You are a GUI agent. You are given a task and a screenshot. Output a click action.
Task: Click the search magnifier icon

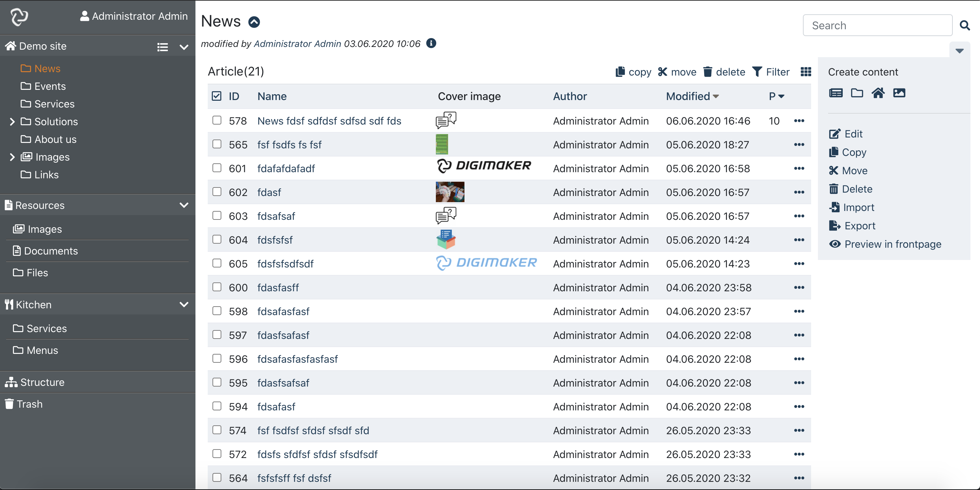(964, 26)
